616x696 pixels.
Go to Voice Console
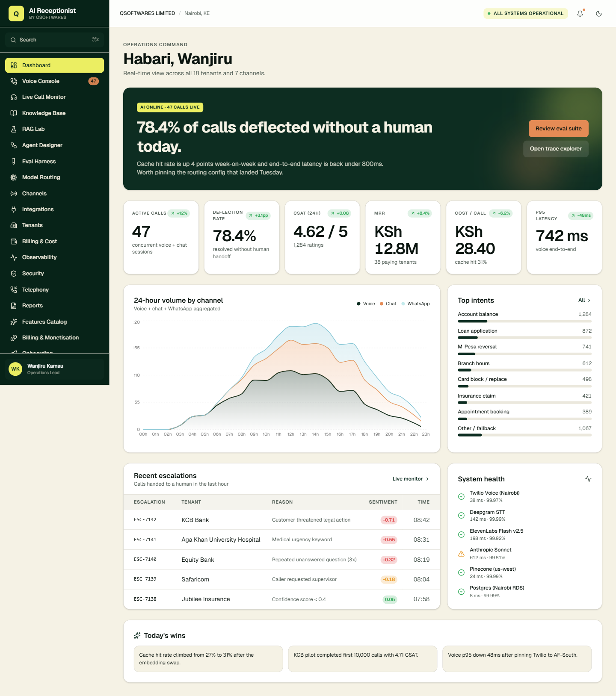tap(55, 81)
